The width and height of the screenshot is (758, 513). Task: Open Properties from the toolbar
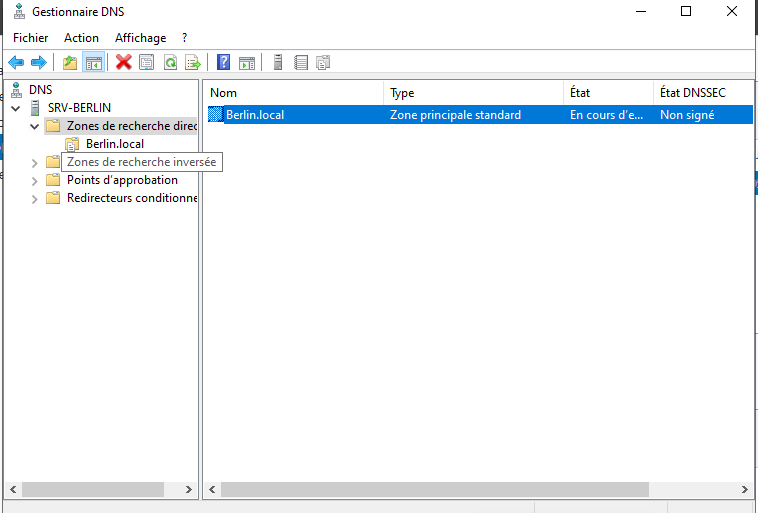pyautogui.click(x=147, y=62)
